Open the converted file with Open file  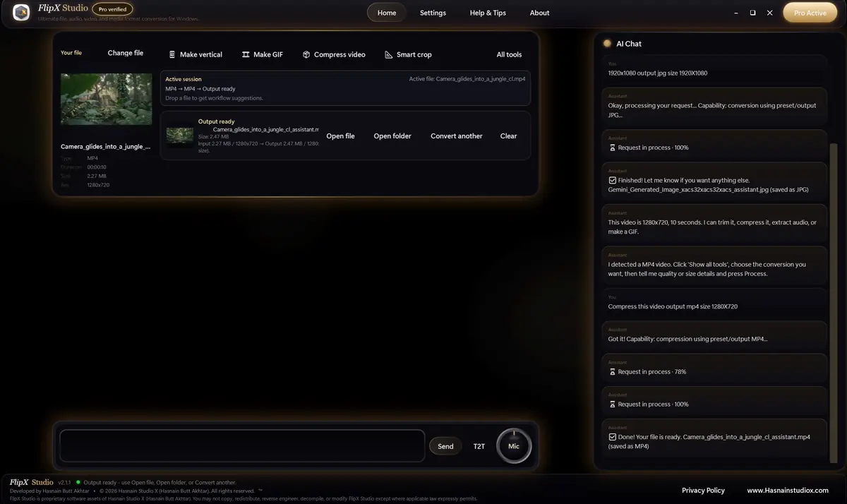pyautogui.click(x=340, y=136)
